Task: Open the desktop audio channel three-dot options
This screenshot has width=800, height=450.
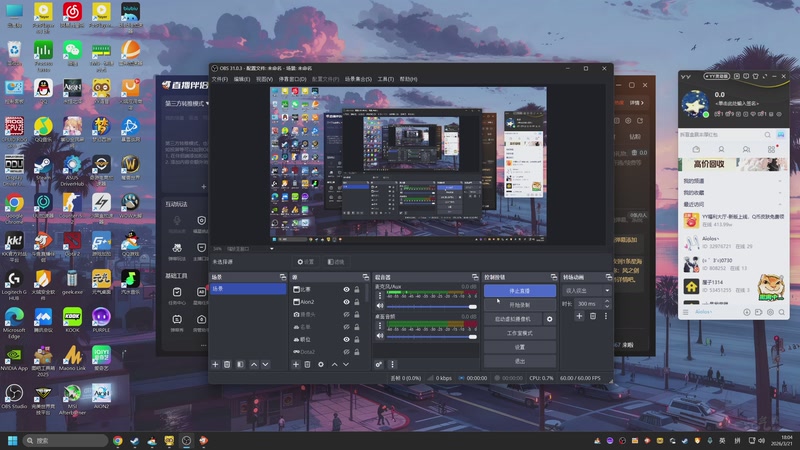Action: 380,326
